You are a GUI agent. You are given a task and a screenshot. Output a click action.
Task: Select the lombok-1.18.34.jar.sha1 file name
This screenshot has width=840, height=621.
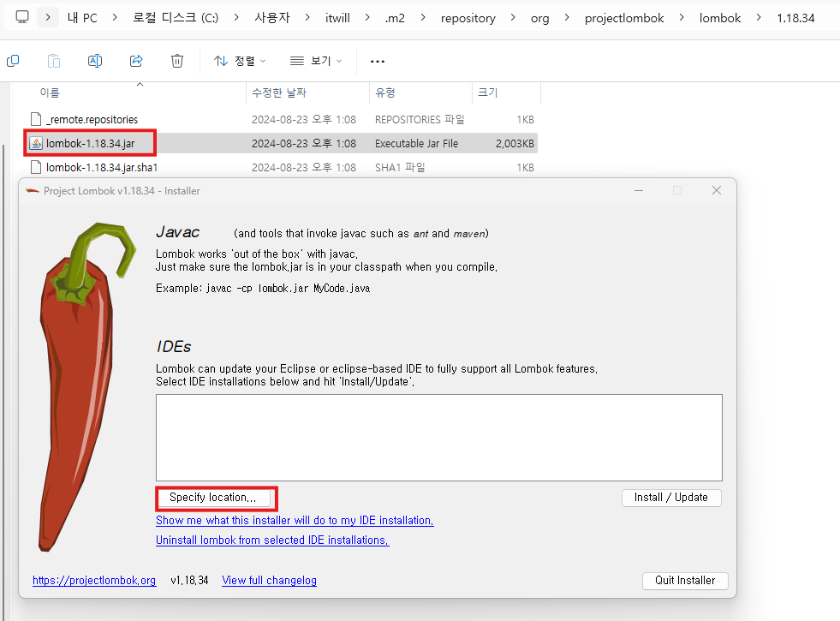click(102, 168)
